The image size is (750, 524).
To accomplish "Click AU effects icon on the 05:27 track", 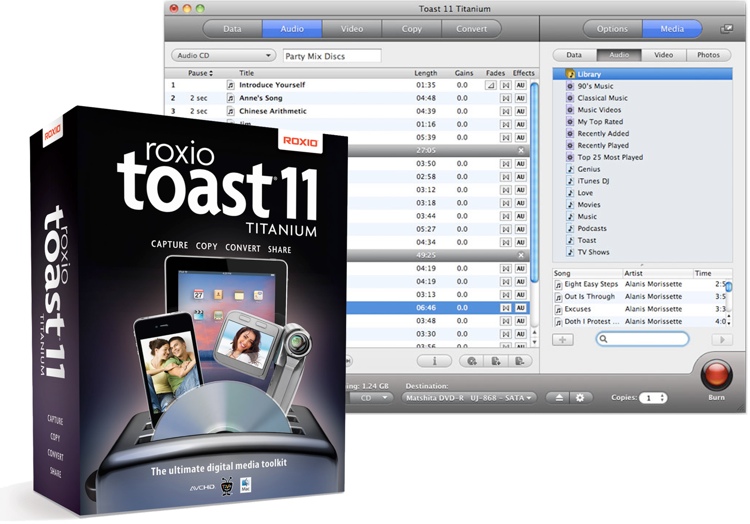I will coord(520,229).
